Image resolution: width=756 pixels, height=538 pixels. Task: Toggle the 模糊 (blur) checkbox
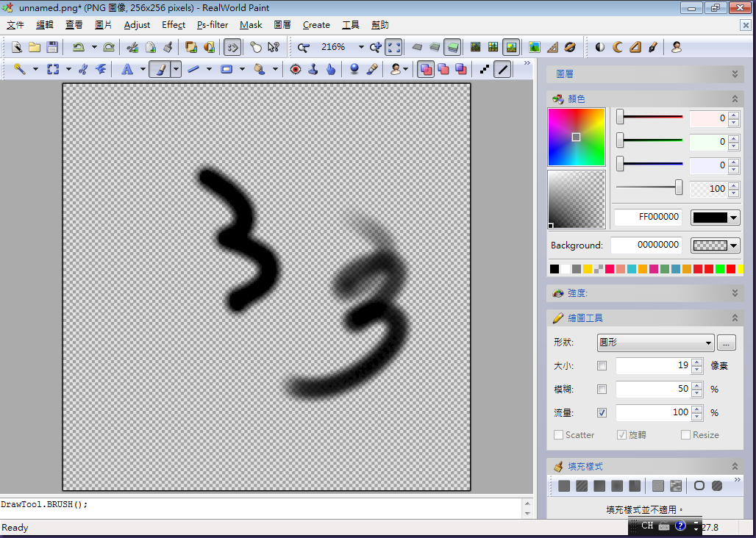602,390
